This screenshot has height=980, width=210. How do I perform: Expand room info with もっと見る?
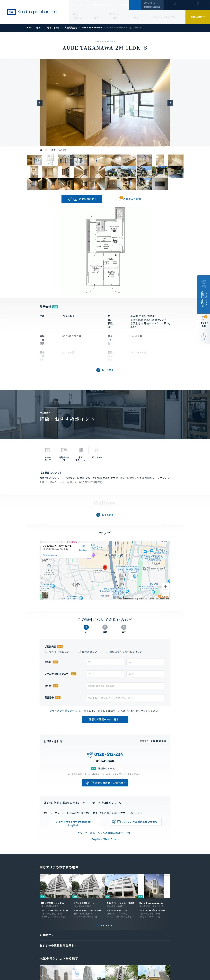[x=105, y=370]
